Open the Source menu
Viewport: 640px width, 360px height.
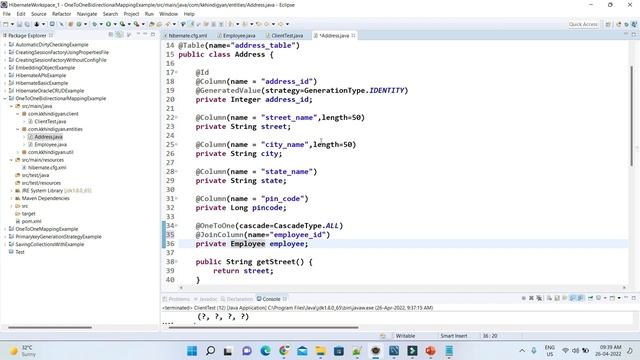coord(39,14)
